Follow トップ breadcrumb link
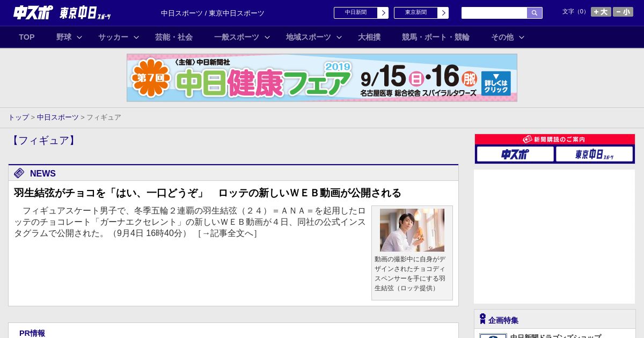The image size is (644, 338). [x=19, y=117]
